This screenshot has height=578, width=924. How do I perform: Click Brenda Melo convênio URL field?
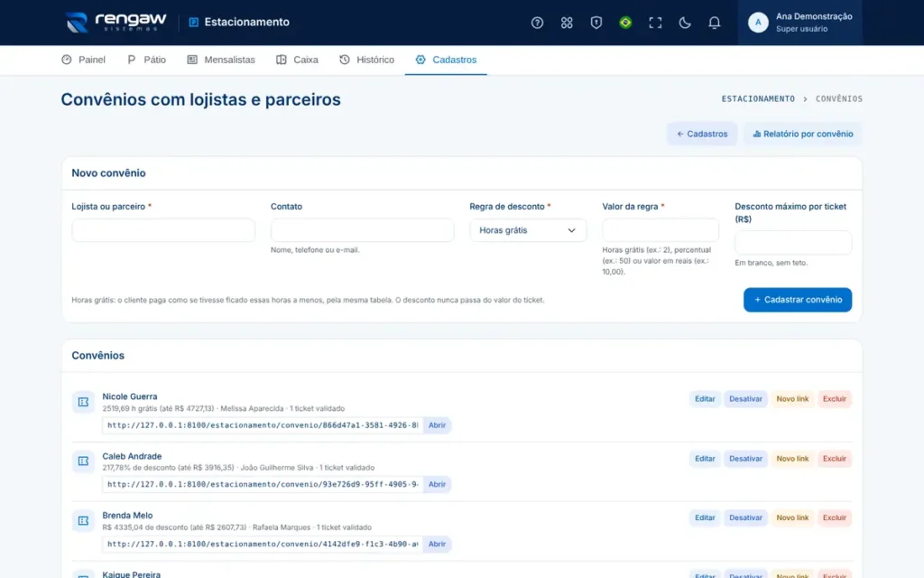pyautogui.click(x=263, y=544)
